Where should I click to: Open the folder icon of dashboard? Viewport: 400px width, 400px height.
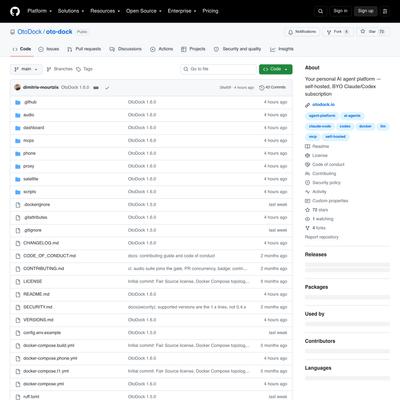pyautogui.click(x=18, y=128)
